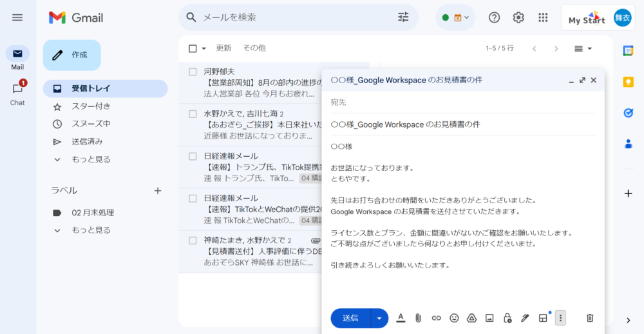Open the Mail section in the sidebar
This screenshot has height=334, width=644.
(x=17, y=58)
